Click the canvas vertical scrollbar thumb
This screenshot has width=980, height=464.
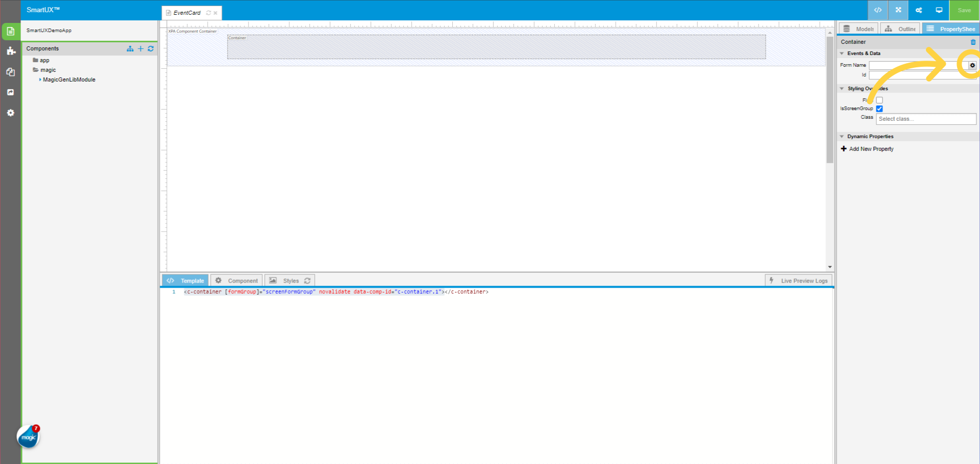830,99
